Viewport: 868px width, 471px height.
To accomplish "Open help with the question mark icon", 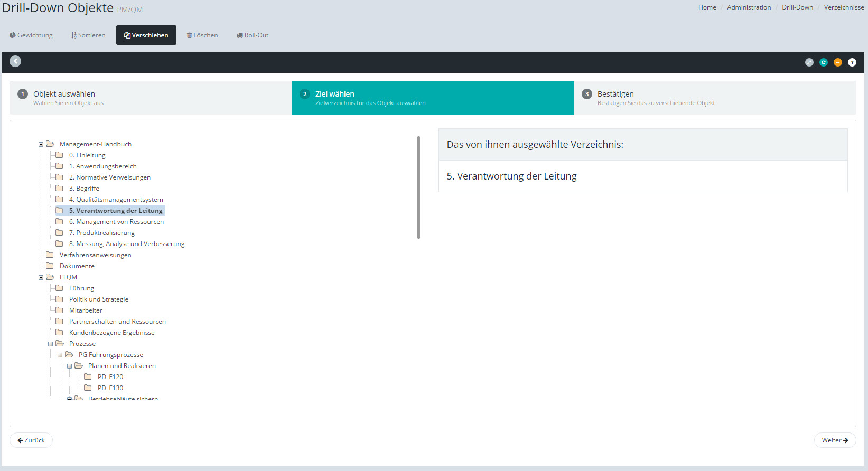I will coord(852,62).
